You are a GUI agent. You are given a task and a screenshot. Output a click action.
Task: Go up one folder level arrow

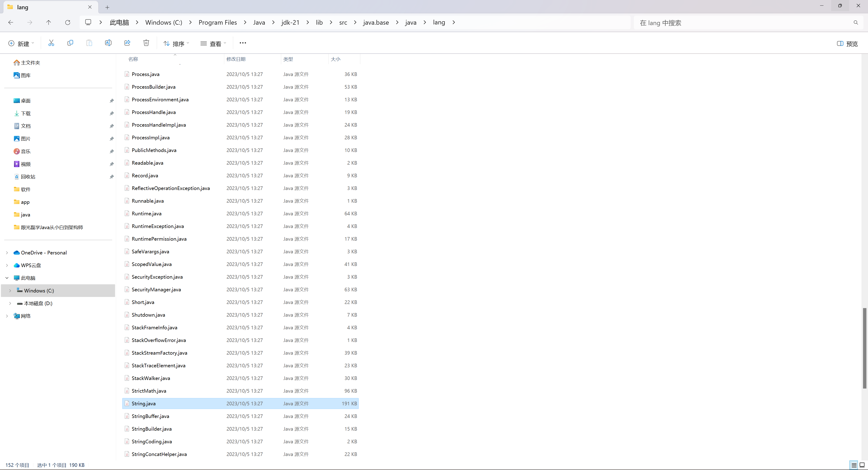(x=49, y=23)
